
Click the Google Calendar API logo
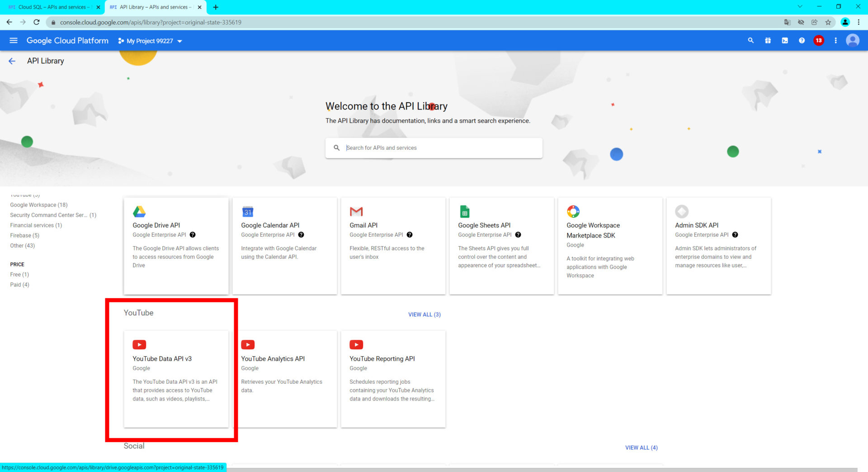[x=248, y=211]
